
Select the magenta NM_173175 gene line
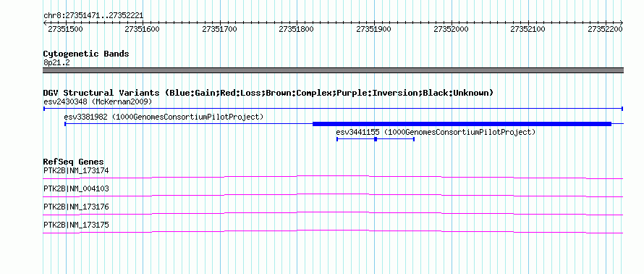(x=333, y=231)
